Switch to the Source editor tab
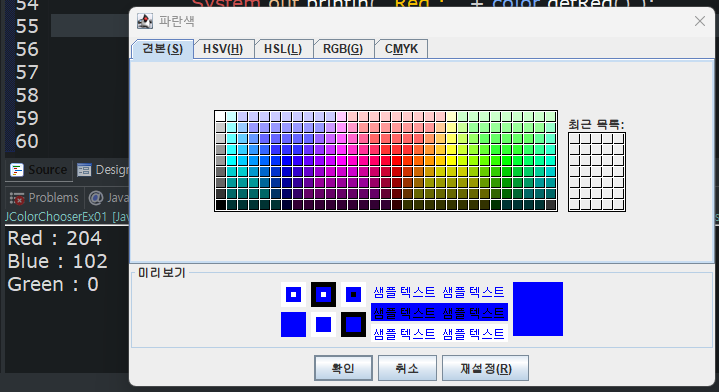The width and height of the screenshot is (719, 392). (39, 170)
